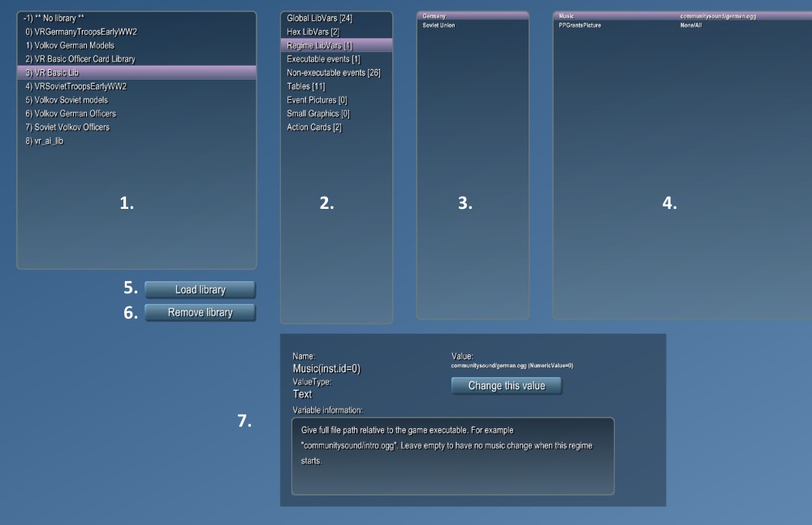Click the variable information text box
This screenshot has width=812, height=525.
pos(452,455)
